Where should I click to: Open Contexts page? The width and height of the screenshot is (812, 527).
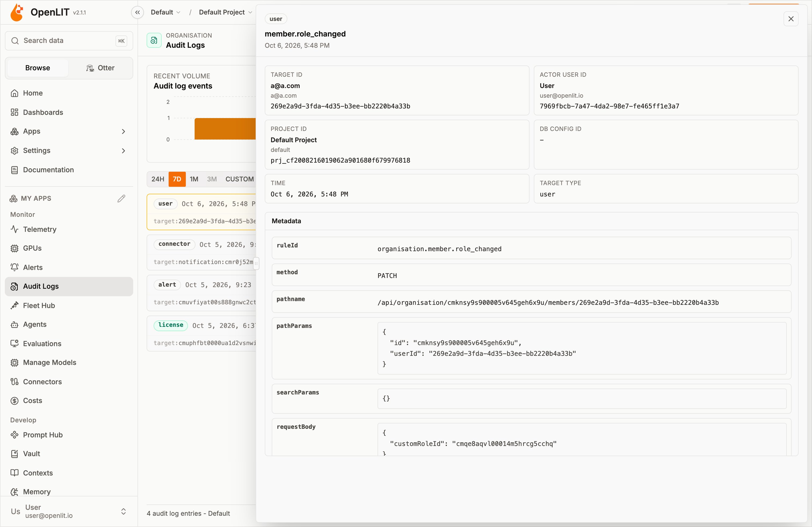point(68,473)
